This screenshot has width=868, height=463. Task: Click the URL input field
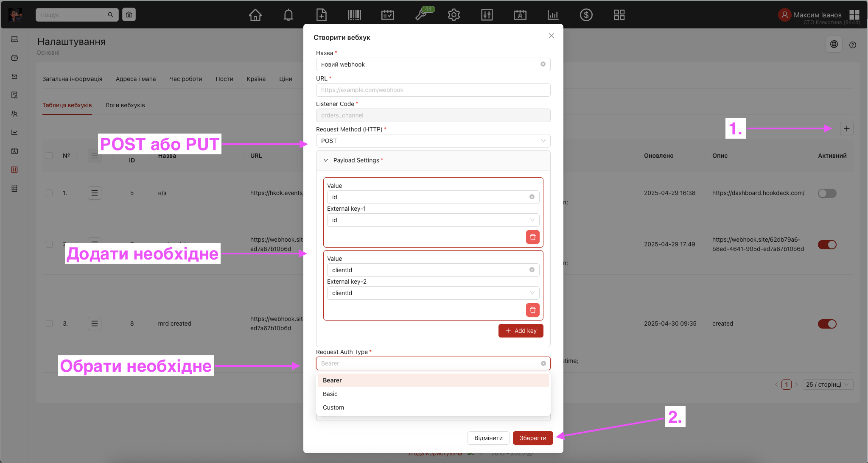(x=433, y=90)
